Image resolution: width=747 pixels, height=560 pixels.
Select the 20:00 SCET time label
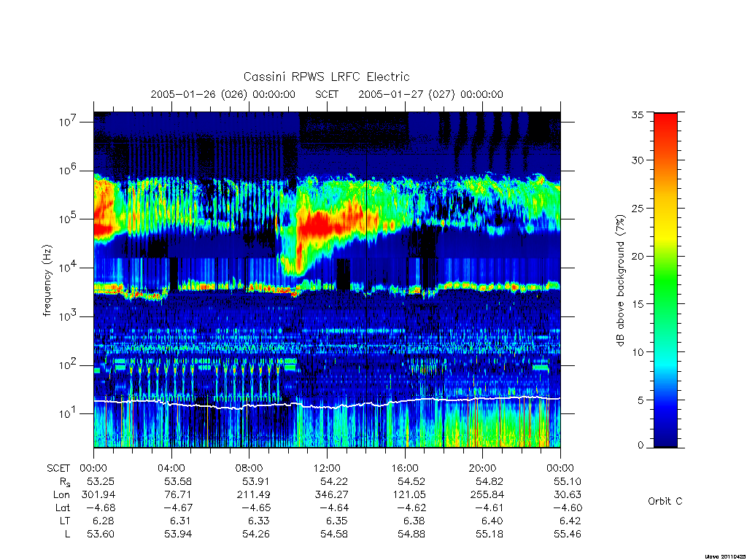(x=483, y=469)
